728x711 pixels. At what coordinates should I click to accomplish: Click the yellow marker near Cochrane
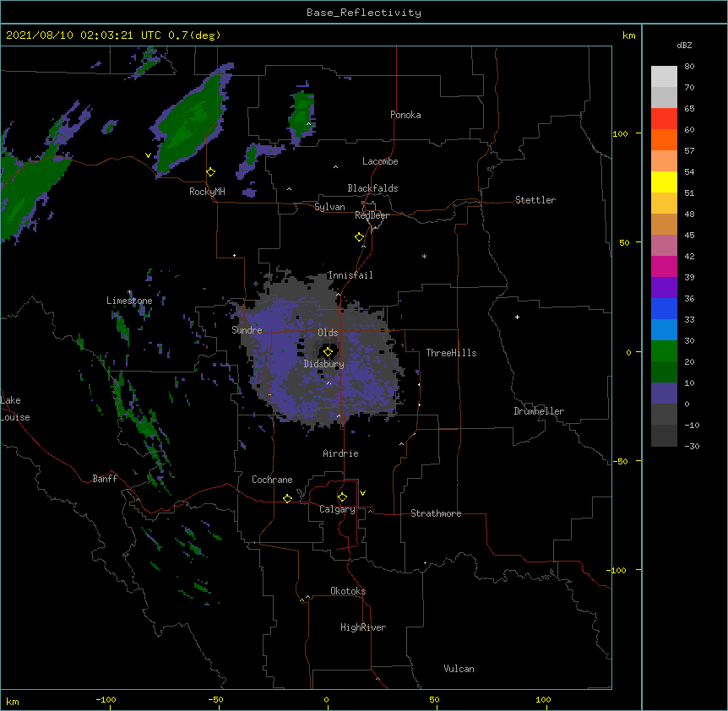click(287, 498)
